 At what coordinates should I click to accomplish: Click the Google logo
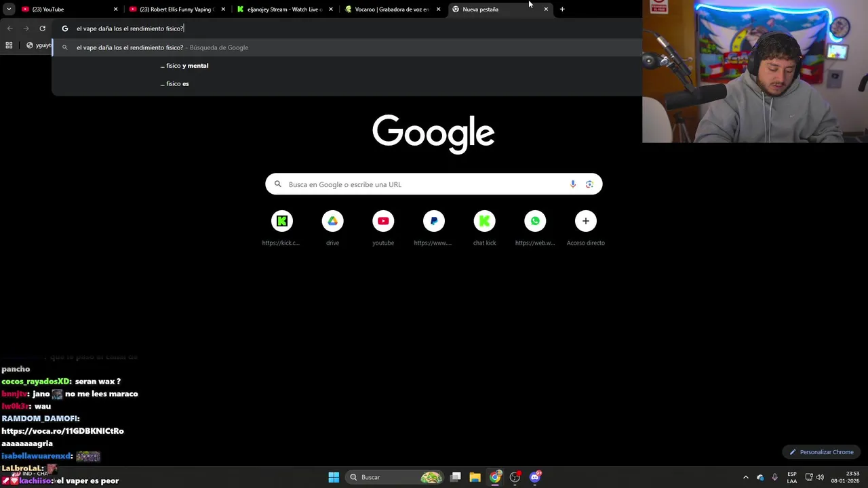coord(433,134)
